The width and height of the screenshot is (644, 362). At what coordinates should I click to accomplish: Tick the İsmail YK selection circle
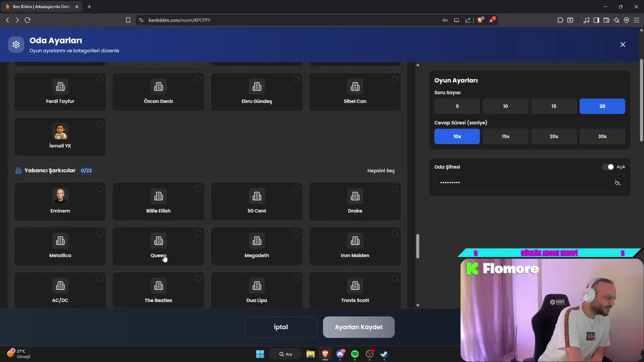click(x=100, y=124)
